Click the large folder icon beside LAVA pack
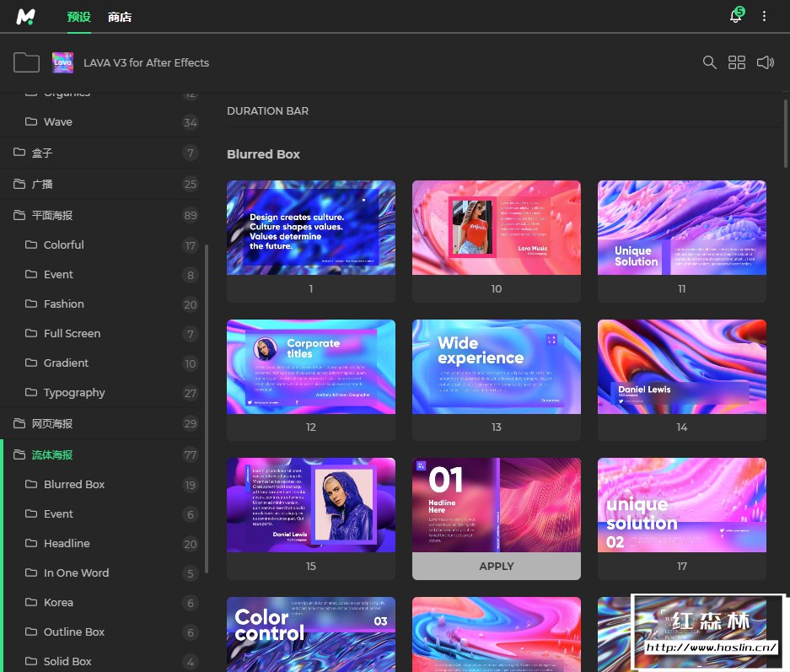 pos(26,62)
